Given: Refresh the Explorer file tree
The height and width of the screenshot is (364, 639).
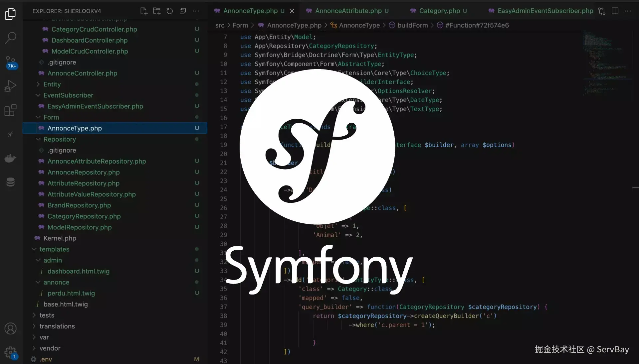Looking at the screenshot, I should (170, 11).
